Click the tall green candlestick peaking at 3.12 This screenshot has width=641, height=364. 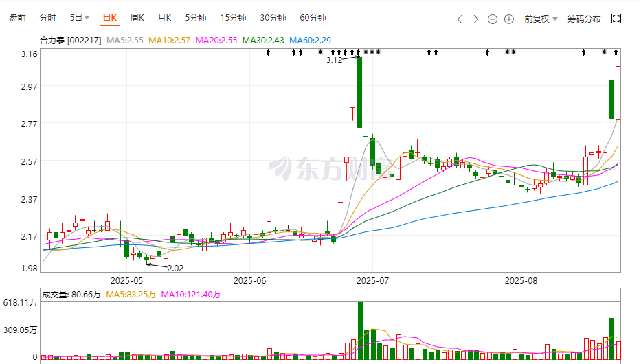tap(360, 92)
